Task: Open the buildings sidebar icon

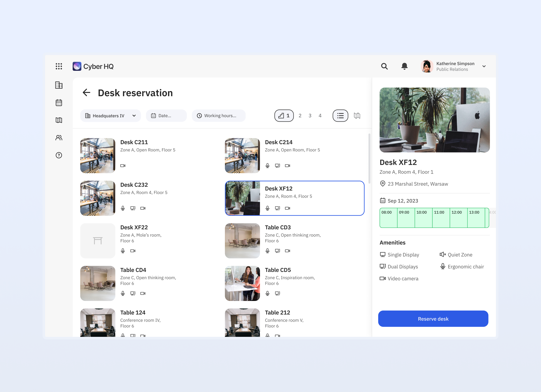Action: 59,85
